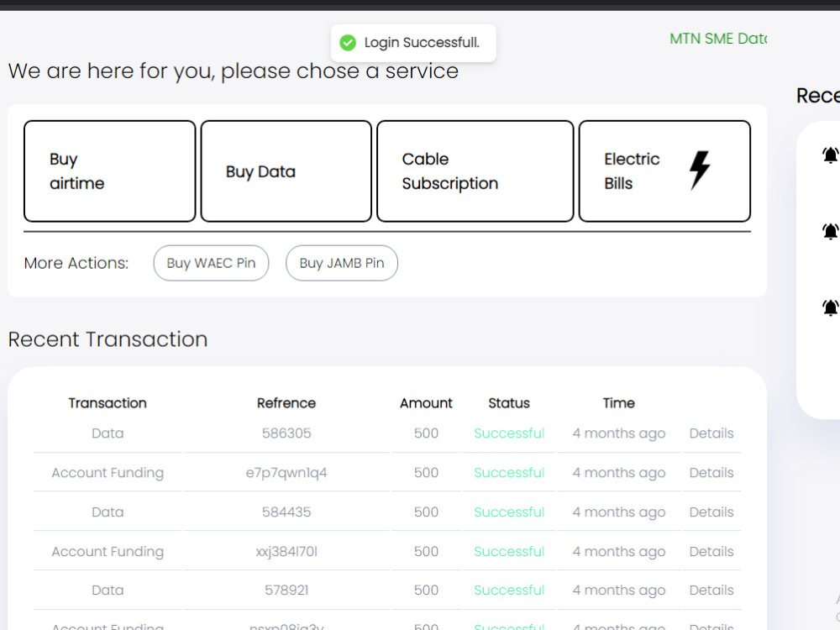View Details for transaction xxj384l70l
The image size is (840, 630).
point(711,551)
